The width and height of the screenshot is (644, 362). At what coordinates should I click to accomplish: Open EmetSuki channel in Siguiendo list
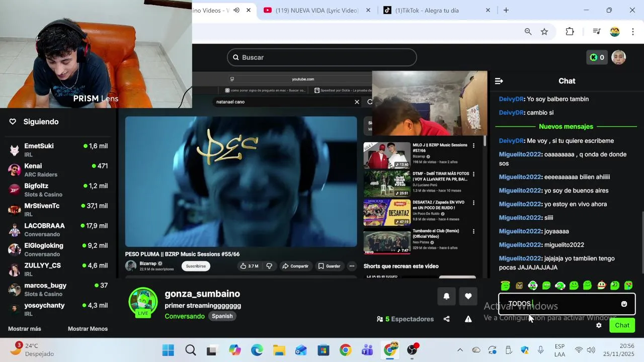tap(58, 150)
